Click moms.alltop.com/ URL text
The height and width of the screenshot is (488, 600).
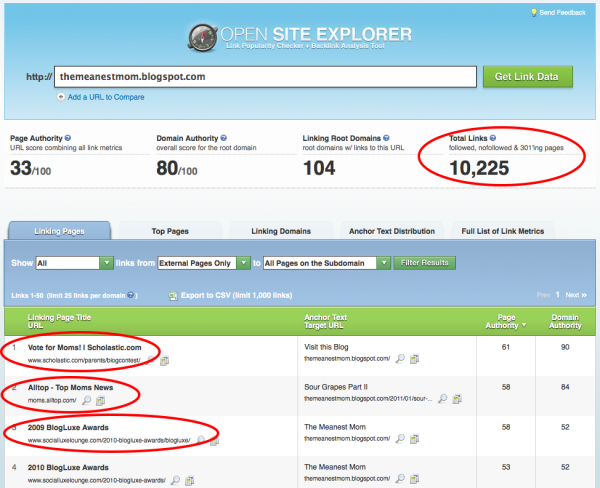[x=52, y=401]
